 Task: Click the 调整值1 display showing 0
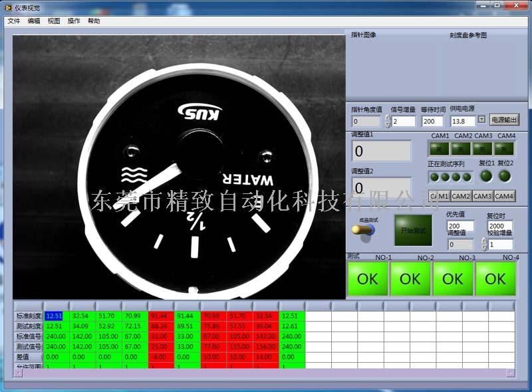click(381, 151)
